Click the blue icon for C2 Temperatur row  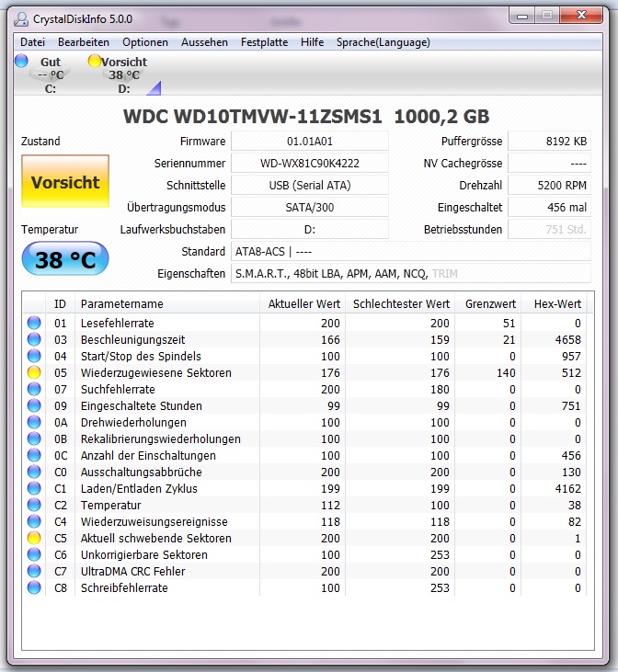click(x=34, y=505)
